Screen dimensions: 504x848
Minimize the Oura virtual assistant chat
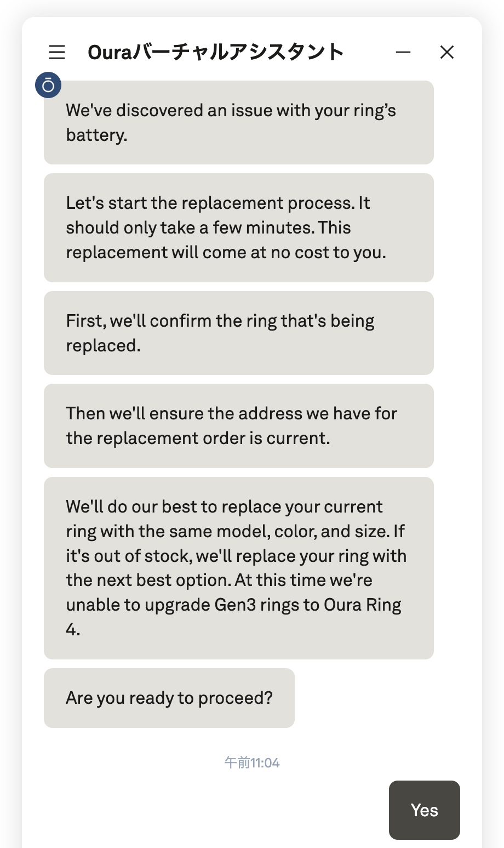point(403,52)
